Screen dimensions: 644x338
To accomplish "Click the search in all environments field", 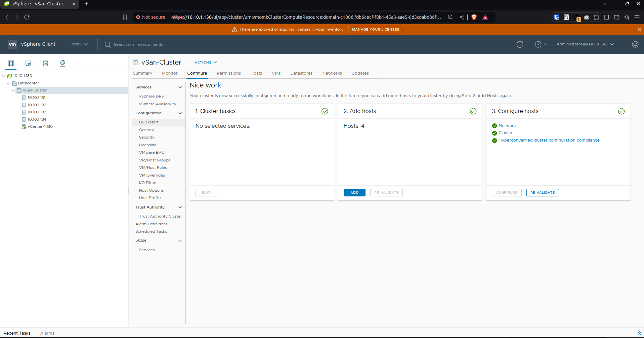I will (138, 44).
